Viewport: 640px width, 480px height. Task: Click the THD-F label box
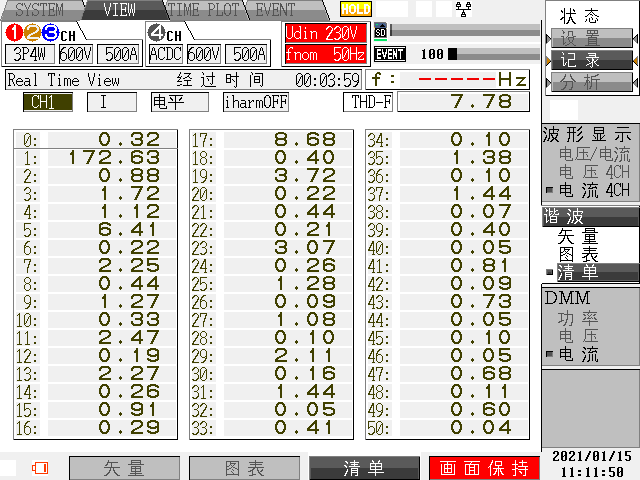click(x=368, y=102)
